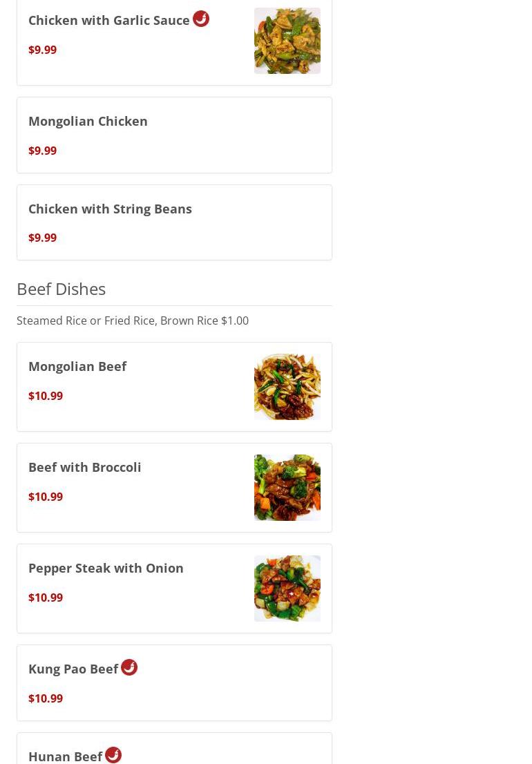
Task: Open the Chicken with Garlic Sauce photo
Action: [287, 41]
